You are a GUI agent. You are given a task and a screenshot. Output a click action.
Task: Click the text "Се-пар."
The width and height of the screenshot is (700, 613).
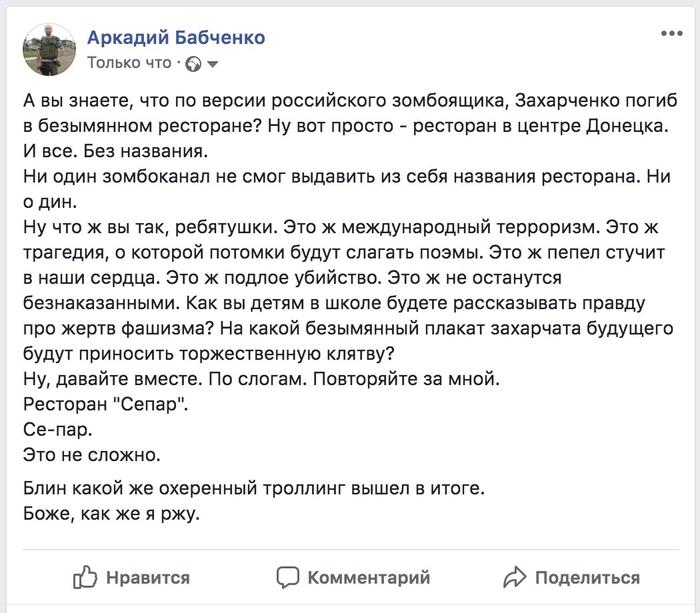[56, 430]
